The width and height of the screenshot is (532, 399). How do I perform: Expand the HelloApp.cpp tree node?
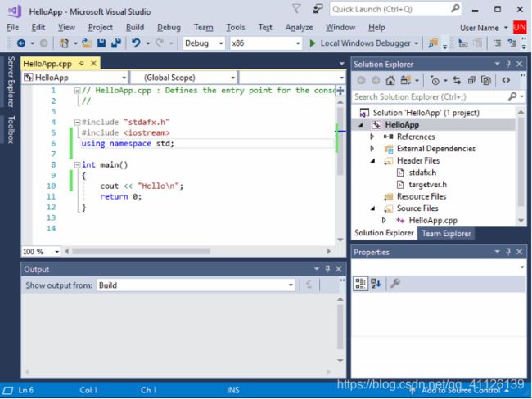coord(384,220)
